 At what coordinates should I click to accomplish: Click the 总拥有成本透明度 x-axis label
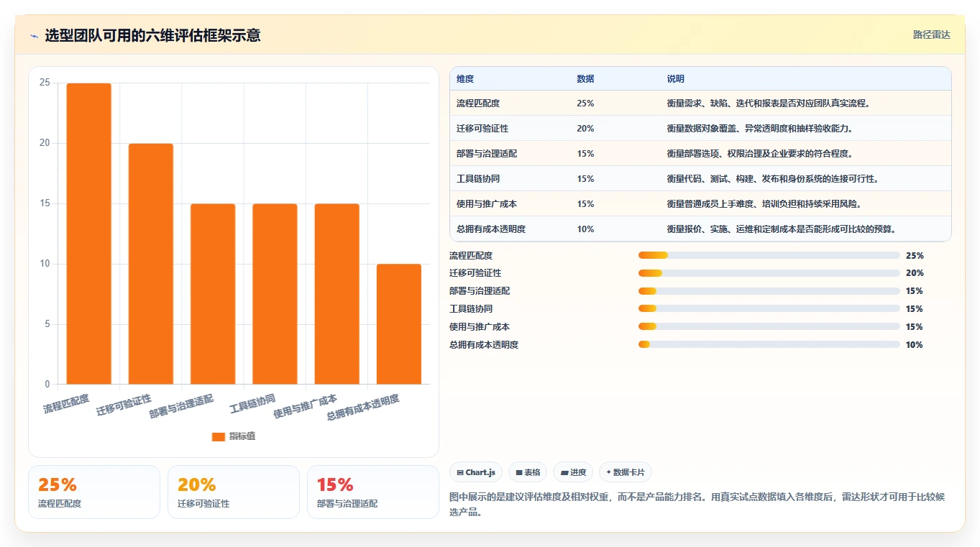point(363,407)
